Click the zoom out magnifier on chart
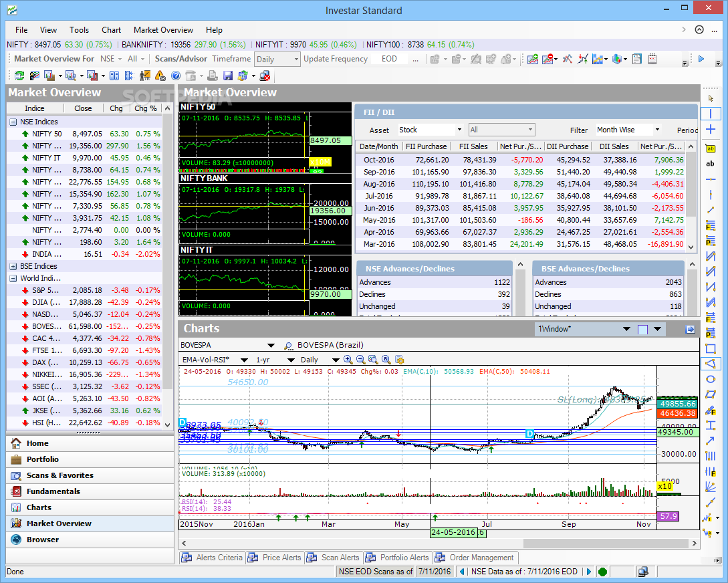 (360, 359)
